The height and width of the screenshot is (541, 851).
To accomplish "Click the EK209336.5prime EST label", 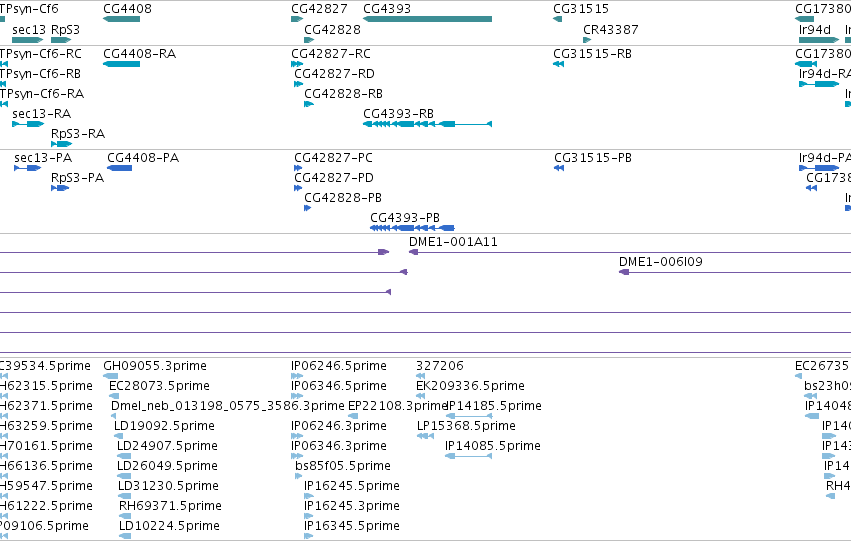I will pos(470,386).
